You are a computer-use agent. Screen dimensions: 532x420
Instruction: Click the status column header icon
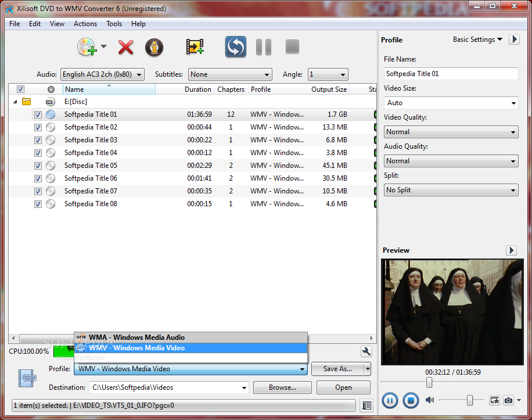51,89
